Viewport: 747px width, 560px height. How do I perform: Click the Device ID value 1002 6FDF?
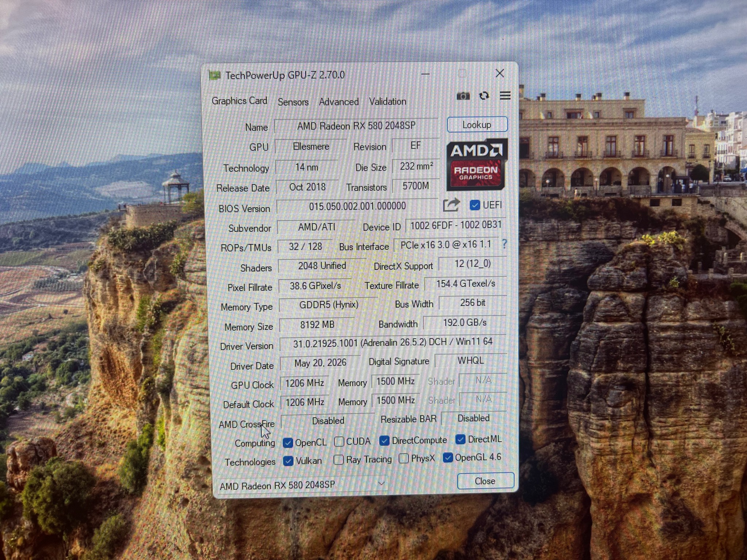click(456, 225)
